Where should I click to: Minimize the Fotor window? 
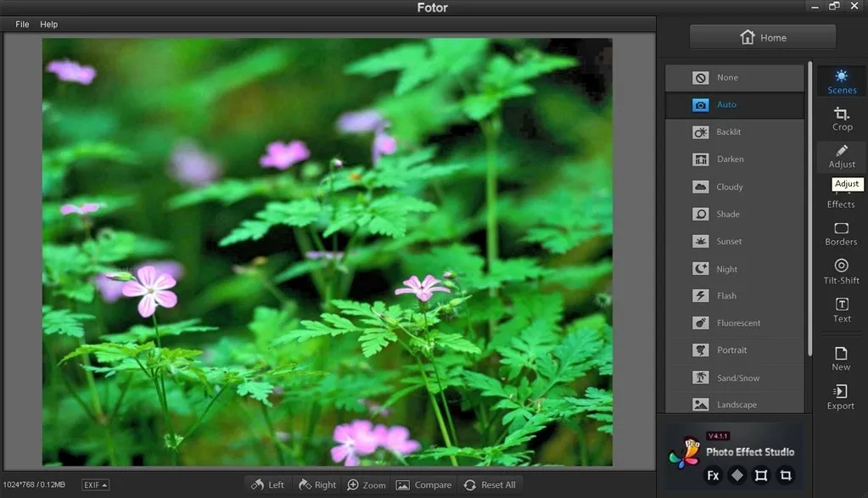815,7
